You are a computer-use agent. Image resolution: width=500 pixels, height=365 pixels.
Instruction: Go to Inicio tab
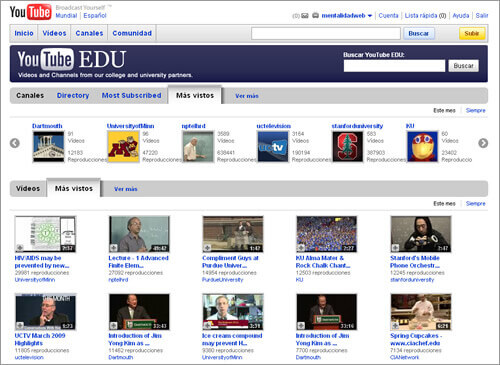click(24, 33)
